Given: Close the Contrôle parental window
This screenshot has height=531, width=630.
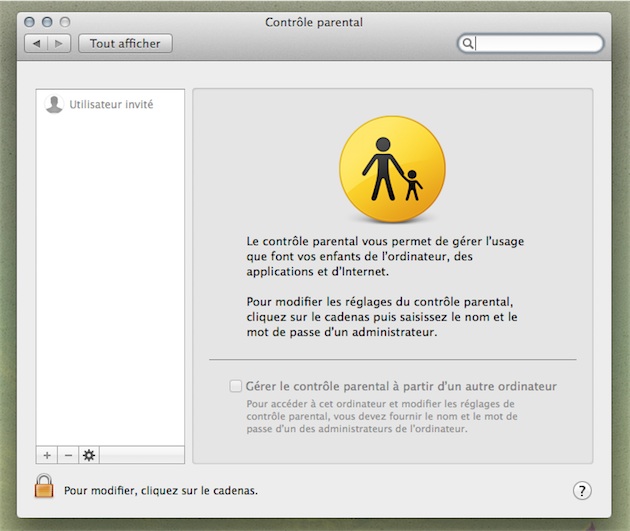Looking at the screenshot, I should click(29, 22).
